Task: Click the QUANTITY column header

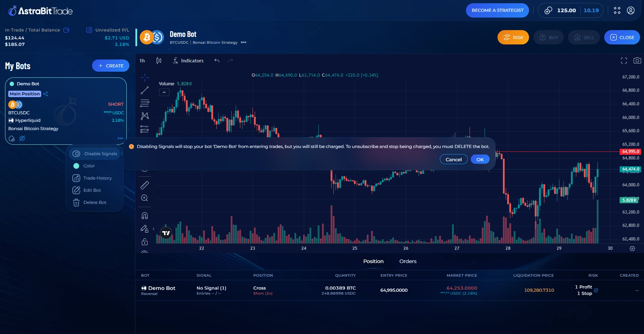Action: pyautogui.click(x=345, y=276)
